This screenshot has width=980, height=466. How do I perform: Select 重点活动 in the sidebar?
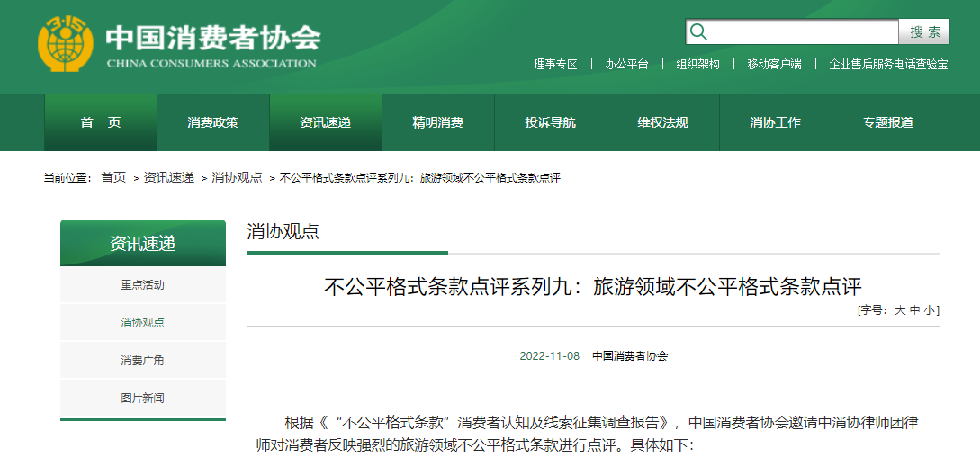143,285
